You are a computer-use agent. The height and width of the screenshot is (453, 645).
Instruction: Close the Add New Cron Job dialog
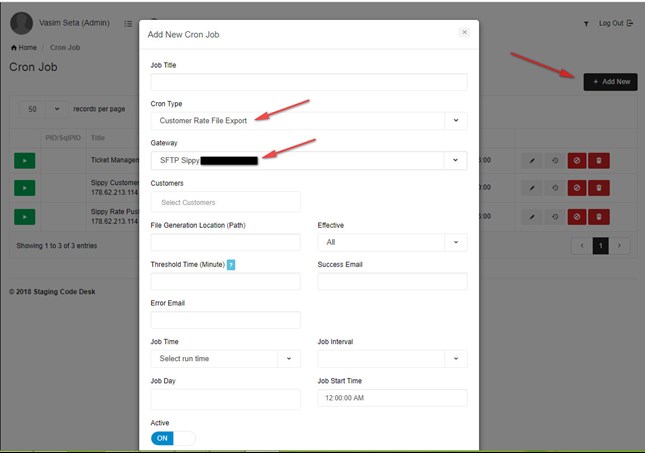(x=464, y=32)
